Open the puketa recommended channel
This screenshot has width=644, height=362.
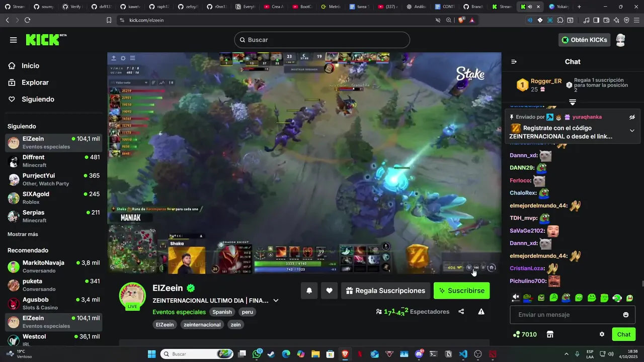(x=53, y=285)
